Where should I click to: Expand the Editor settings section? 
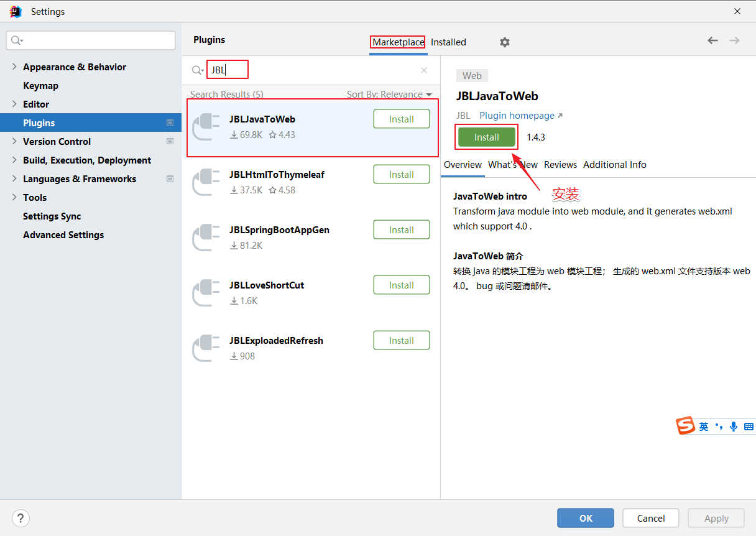click(x=14, y=104)
